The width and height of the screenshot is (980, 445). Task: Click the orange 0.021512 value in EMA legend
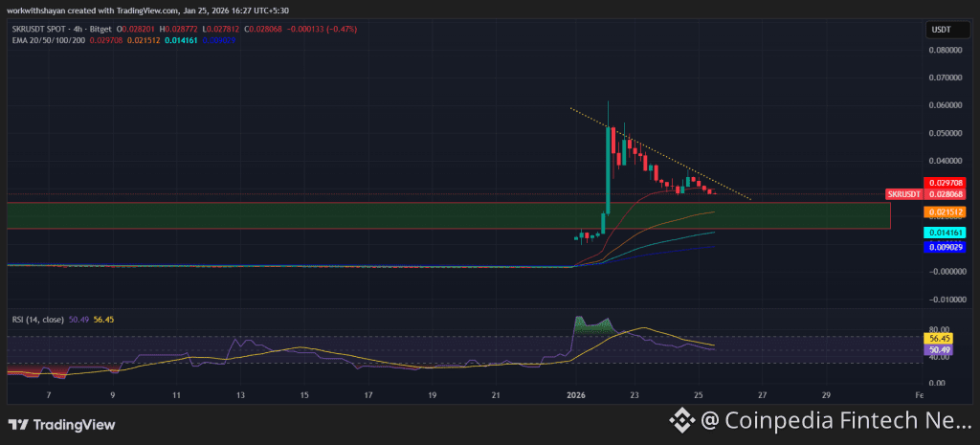[x=144, y=40]
